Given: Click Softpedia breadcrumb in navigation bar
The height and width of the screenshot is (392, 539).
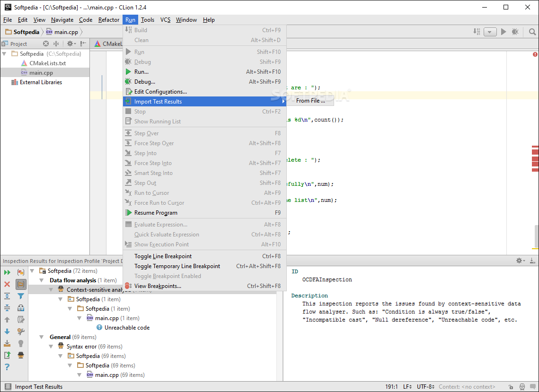Looking at the screenshot, I should (x=22, y=32).
